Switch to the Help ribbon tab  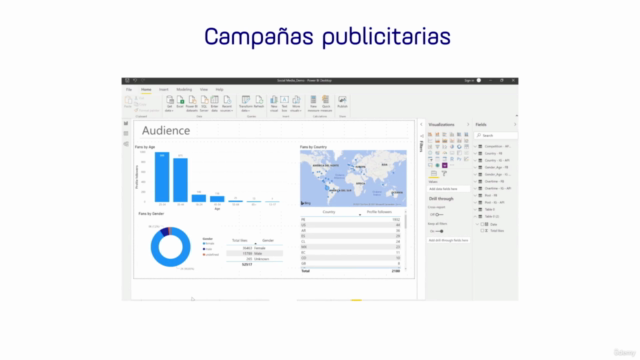(x=219, y=89)
